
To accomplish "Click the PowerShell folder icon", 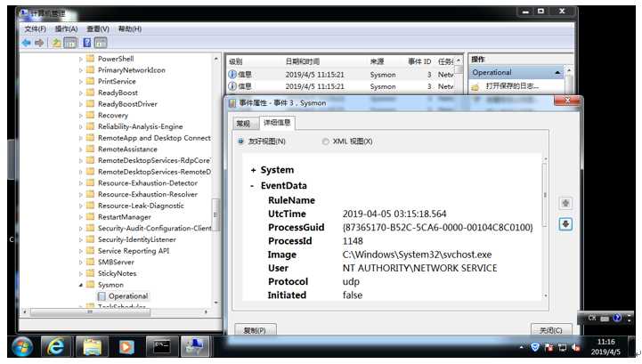I will point(91,59).
